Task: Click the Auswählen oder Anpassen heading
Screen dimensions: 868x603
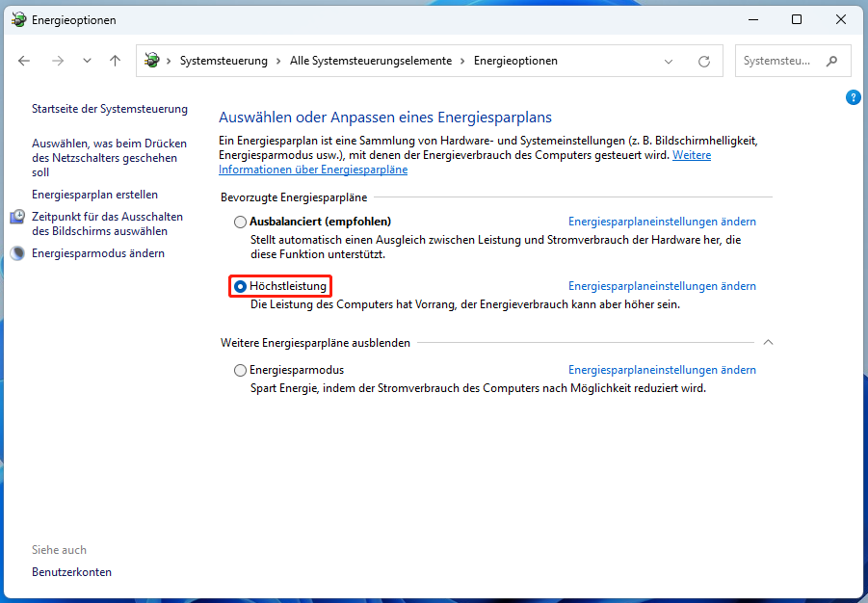Action: (385, 118)
